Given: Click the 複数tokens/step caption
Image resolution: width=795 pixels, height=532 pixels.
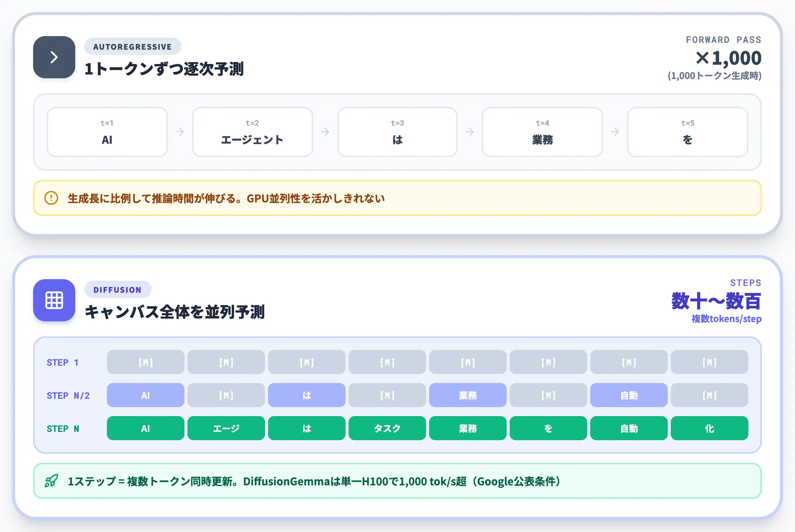Looking at the screenshot, I should point(726,319).
